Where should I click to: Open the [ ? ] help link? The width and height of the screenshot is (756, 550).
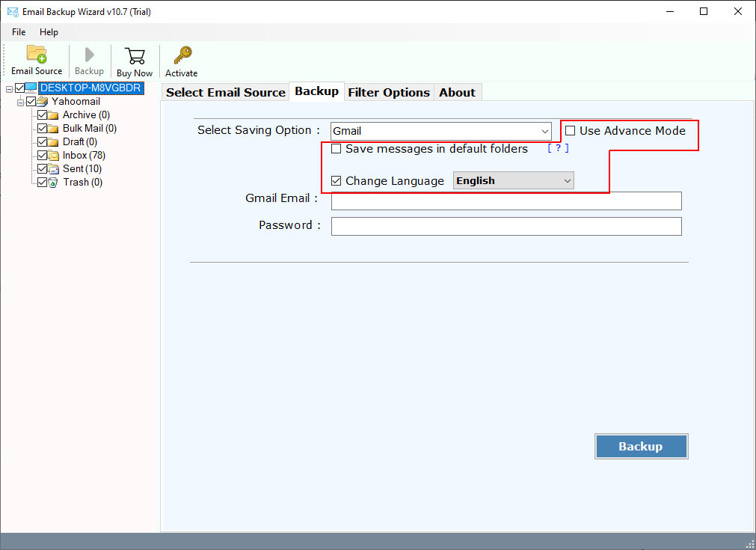tap(558, 148)
